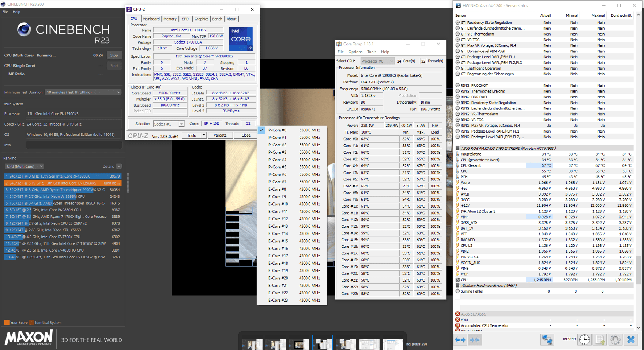This screenshot has width=644, height=350.
Task: Click HWiNFO collapse columns arrows icon
Action: coord(475,340)
